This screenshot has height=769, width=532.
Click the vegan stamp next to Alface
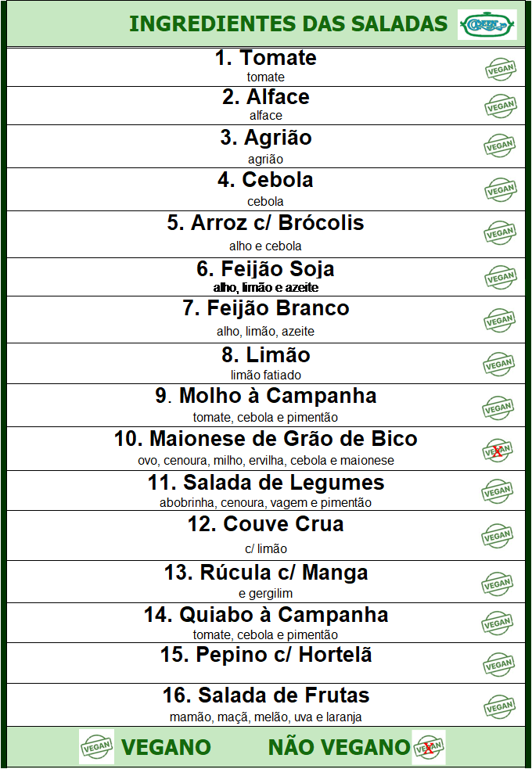click(x=499, y=106)
